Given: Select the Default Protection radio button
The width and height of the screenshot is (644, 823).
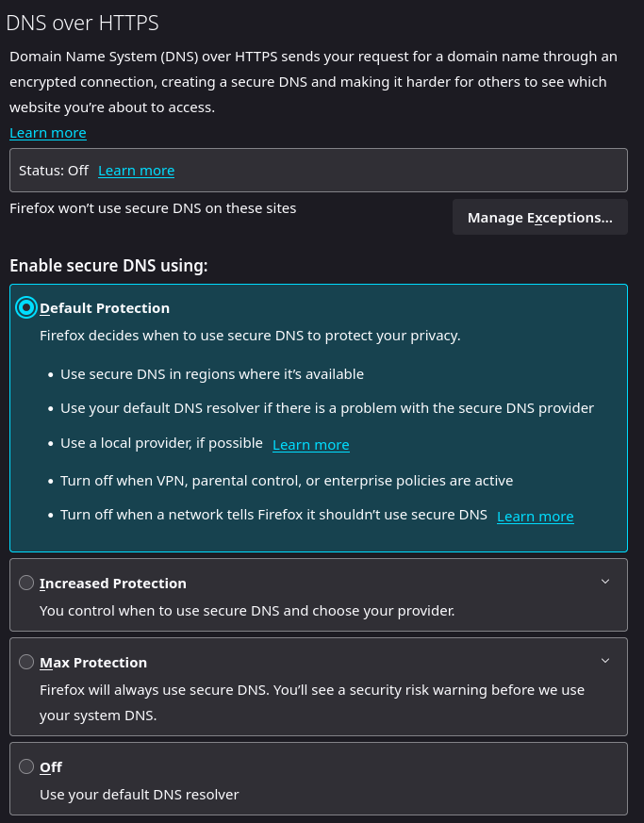Looking at the screenshot, I should 26,307.
